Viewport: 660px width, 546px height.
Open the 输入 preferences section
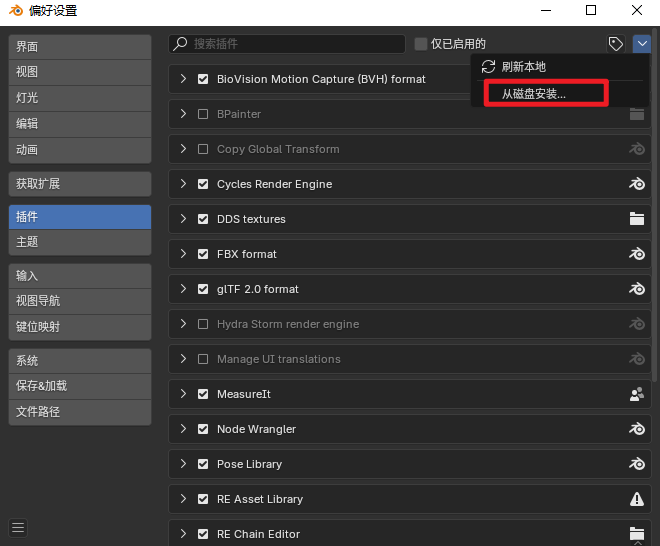(80, 276)
